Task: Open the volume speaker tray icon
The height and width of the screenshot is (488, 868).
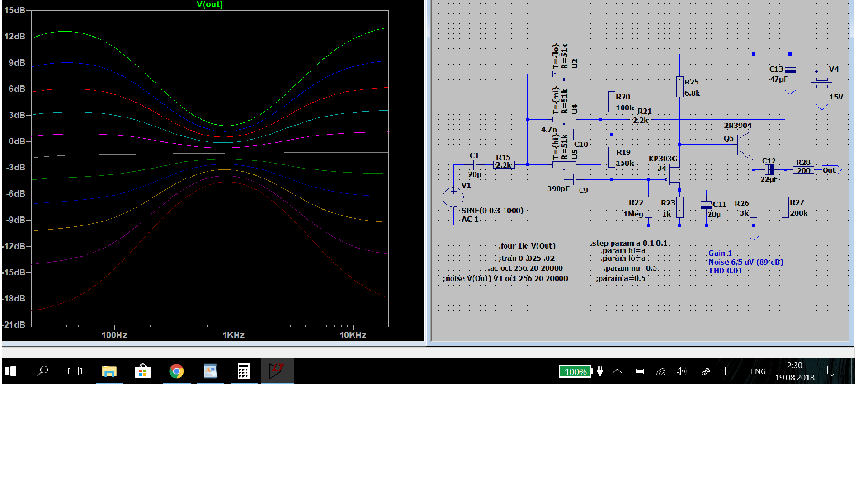Action: click(x=682, y=371)
